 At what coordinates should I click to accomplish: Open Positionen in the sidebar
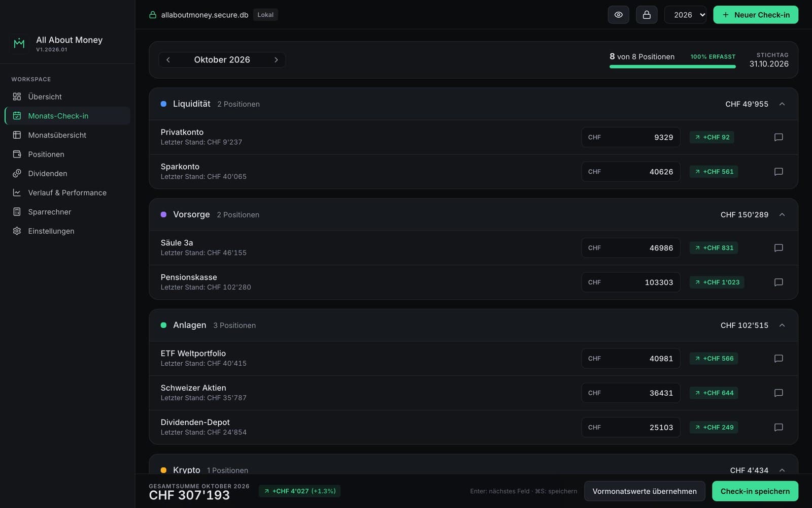(67, 154)
